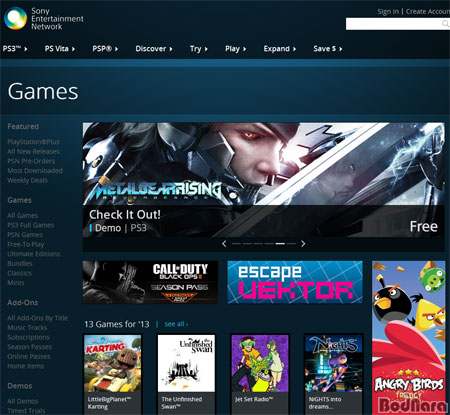This screenshot has width=450, height=415.
Task: Select the active carousel indicator dash
Action: pos(280,244)
